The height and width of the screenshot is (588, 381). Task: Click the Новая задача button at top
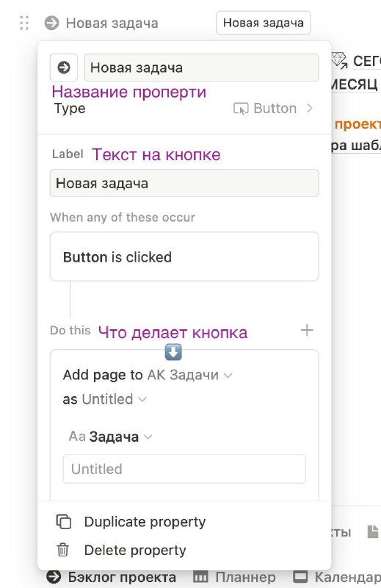click(264, 23)
